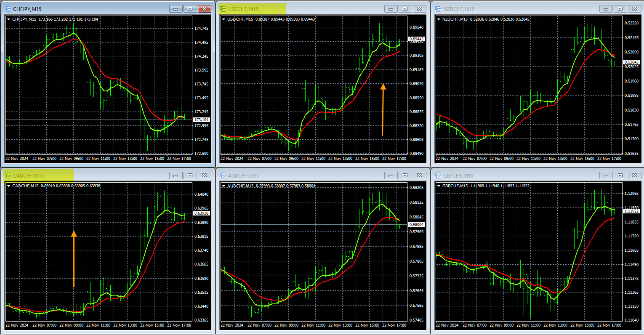Click the 173.104 price label on CHFJPY
The width and height of the screenshot is (644, 335).
pyautogui.click(x=201, y=120)
